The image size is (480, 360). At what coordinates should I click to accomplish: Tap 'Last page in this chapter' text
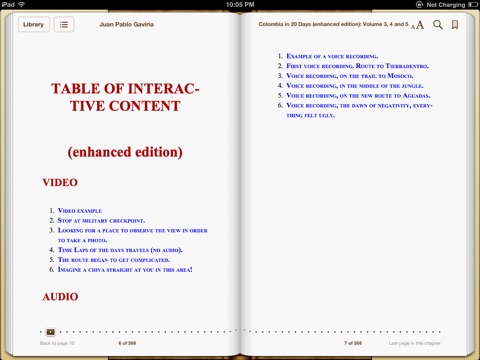point(414,343)
